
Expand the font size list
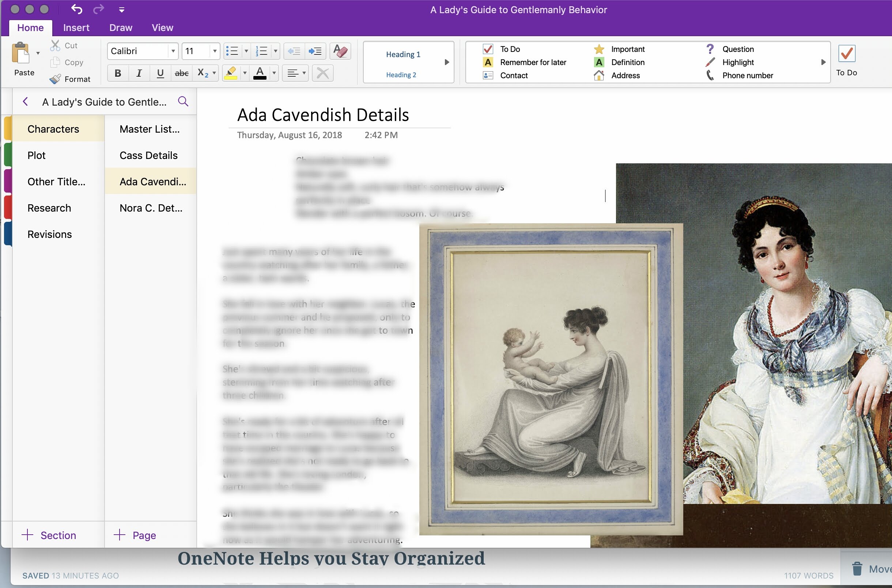[x=214, y=51]
